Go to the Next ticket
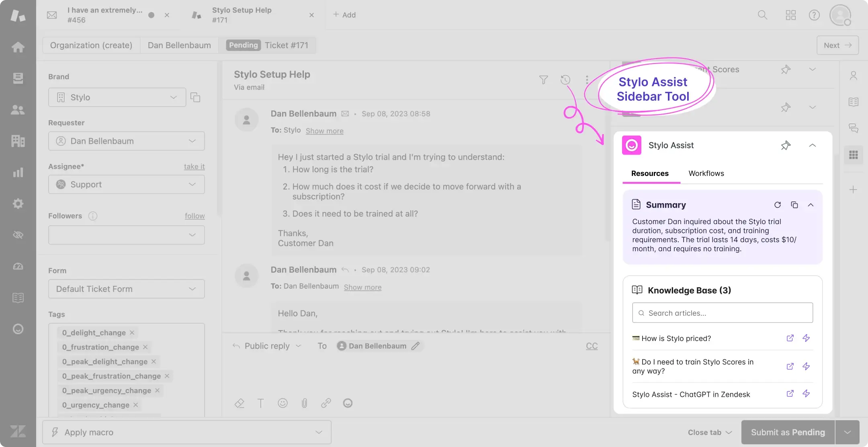868x447 pixels. point(837,45)
